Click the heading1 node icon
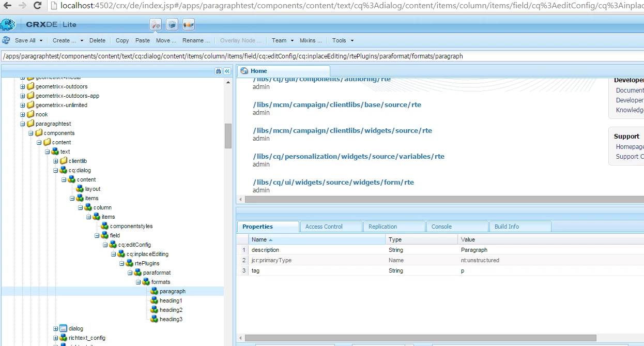Viewport: 644px width, 346px height. (154, 300)
